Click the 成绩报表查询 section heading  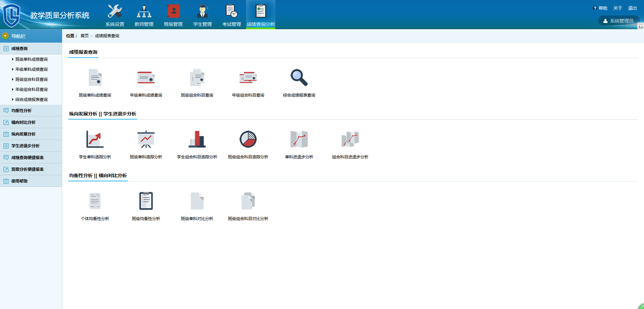click(x=83, y=52)
